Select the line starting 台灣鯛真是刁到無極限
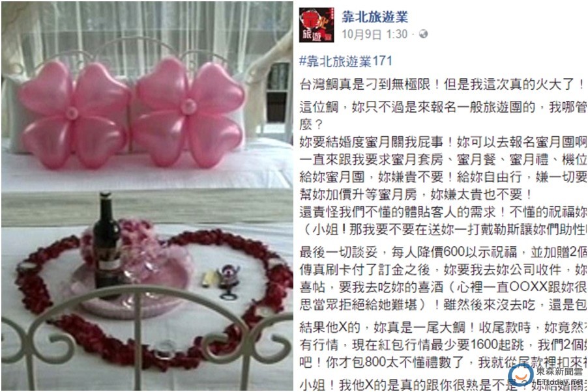Image resolution: width=588 pixels, height=392 pixels. [x=443, y=84]
